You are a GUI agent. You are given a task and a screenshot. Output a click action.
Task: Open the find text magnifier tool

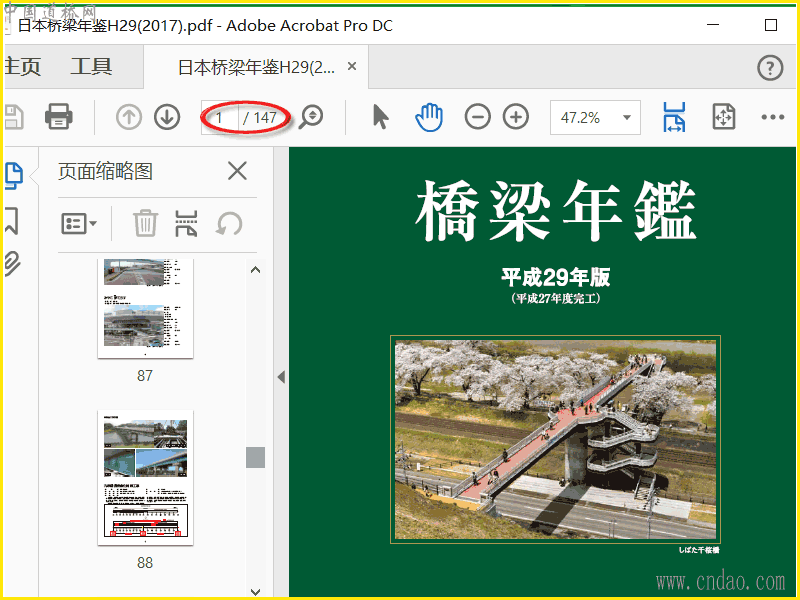coord(311,117)
